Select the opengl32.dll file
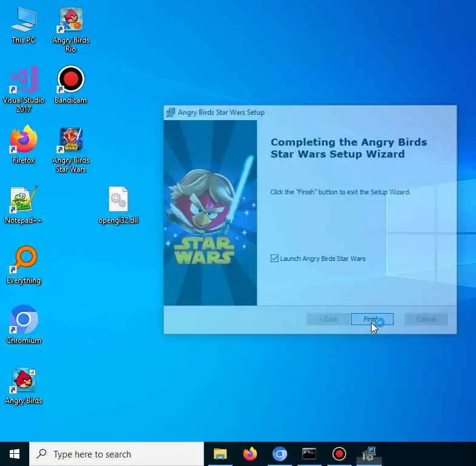 [x=118, y=205]
